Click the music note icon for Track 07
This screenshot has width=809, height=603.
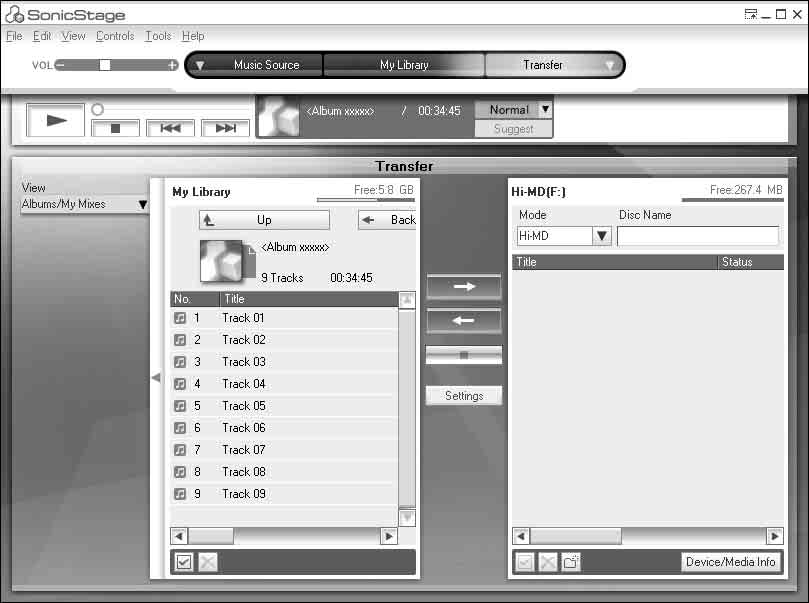pos(180,450)
